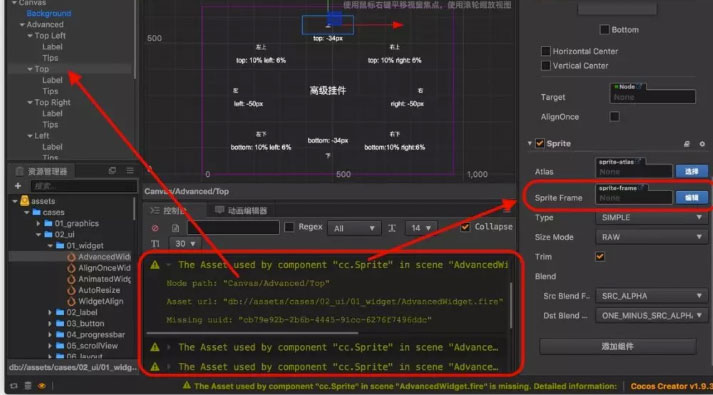Open the Type SIMPLE dropdown
The height and width of the screenshot is (395, 713).
pyautogui.click(x=651, y=217)
